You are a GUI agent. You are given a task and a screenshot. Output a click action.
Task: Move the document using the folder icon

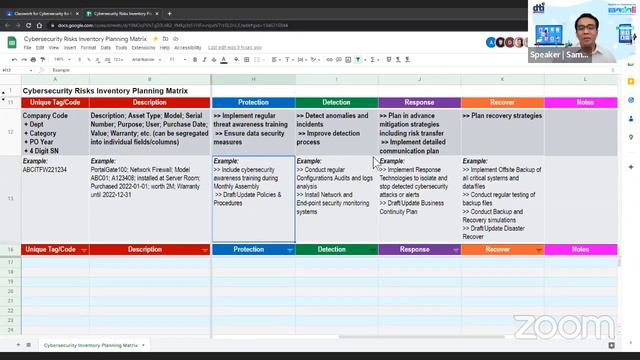pos(165,39)
